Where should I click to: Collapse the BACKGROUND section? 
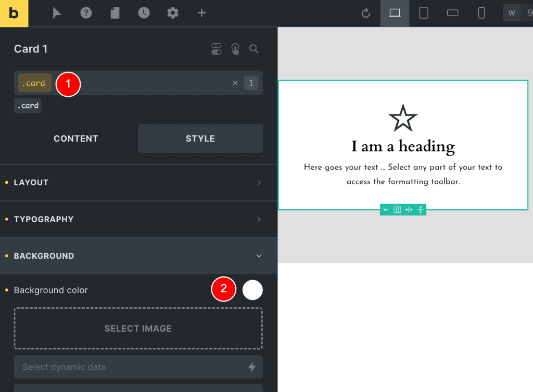tap(138, 256)
